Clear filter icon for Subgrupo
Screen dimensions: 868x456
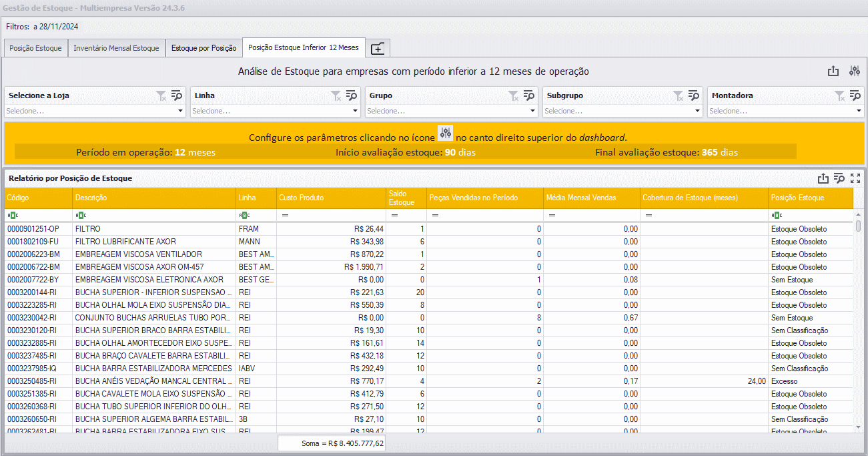point(679,95)
